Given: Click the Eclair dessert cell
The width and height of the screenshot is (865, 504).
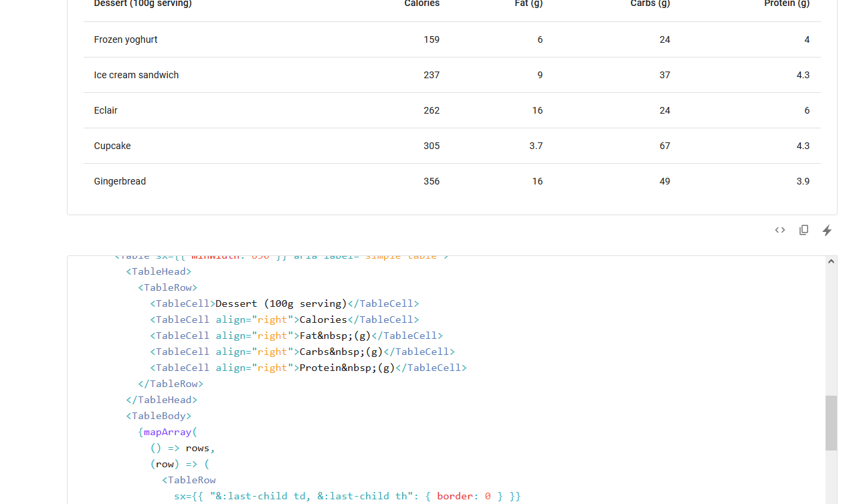Looking at the screenshot, I should (x=106, y=110).
